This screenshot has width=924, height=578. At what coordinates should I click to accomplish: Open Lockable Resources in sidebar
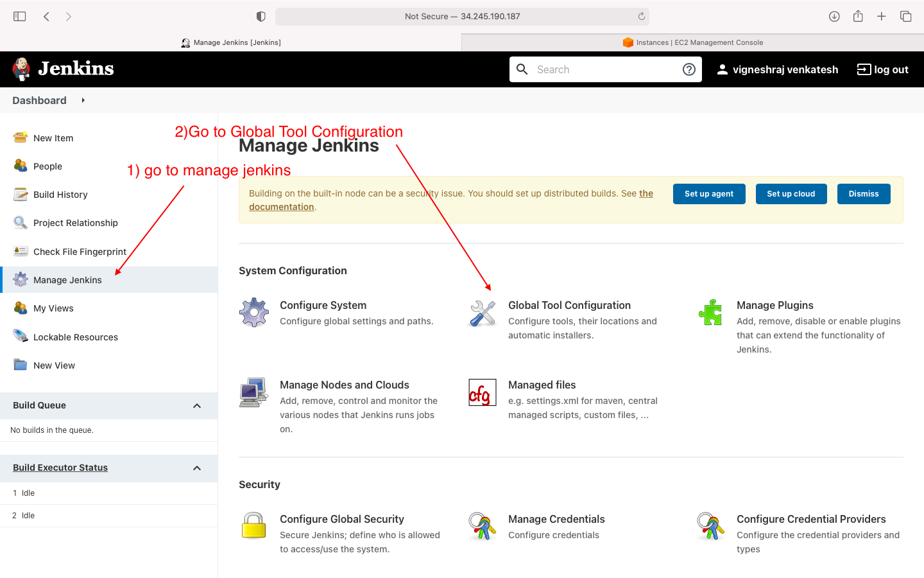[x=76, y=337]
